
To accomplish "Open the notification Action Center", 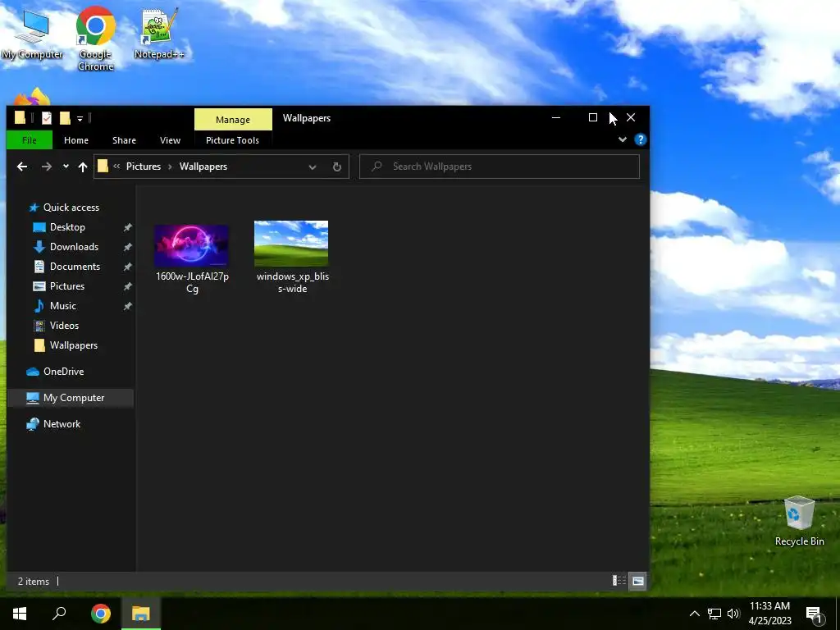I will tap(815, 615).
